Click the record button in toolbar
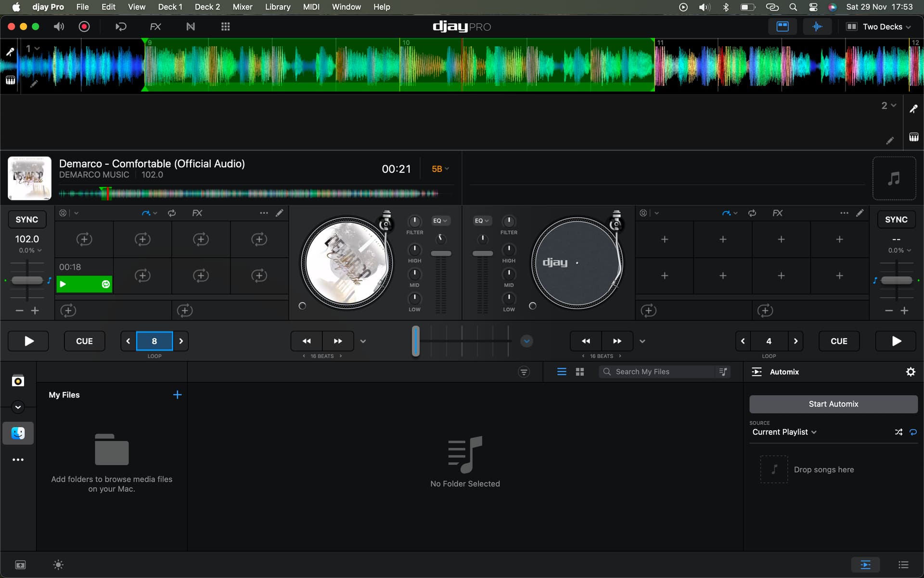The width and height of the screenshot is (924, 578). click(x=84, y=26)
